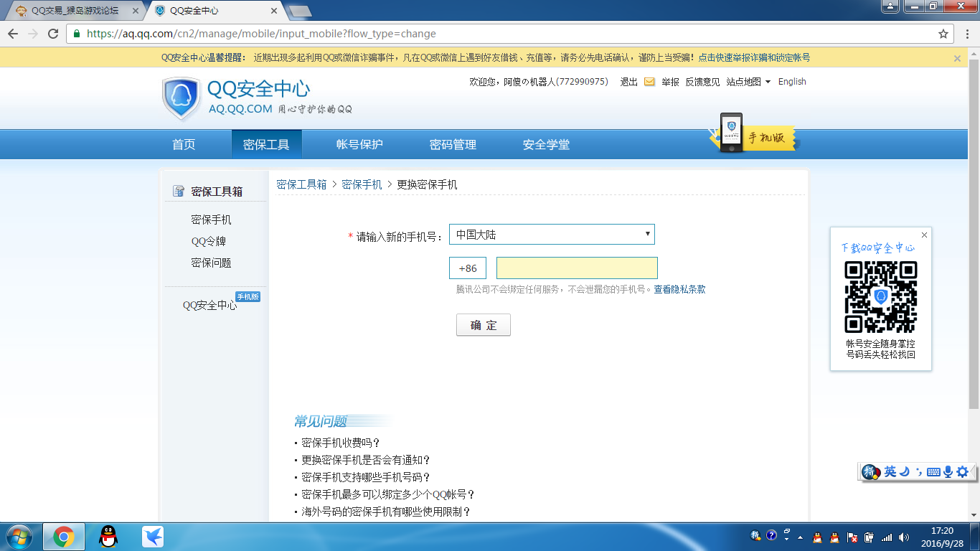Click the IME microphone voice input
This screenshot has height=551, width=980.
[x=948, y=471]
